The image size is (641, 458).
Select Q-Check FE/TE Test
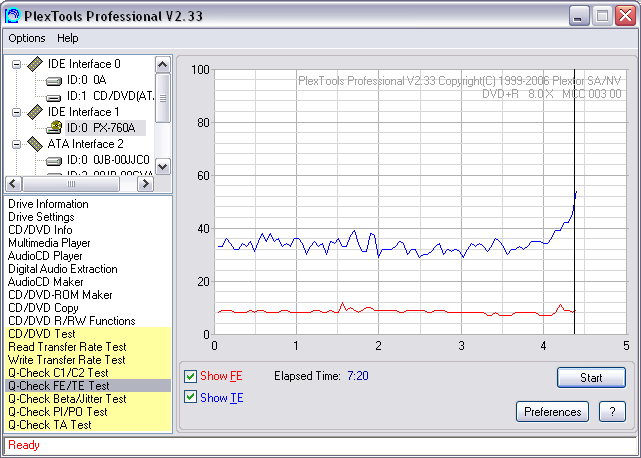click(x=88, y=386)
